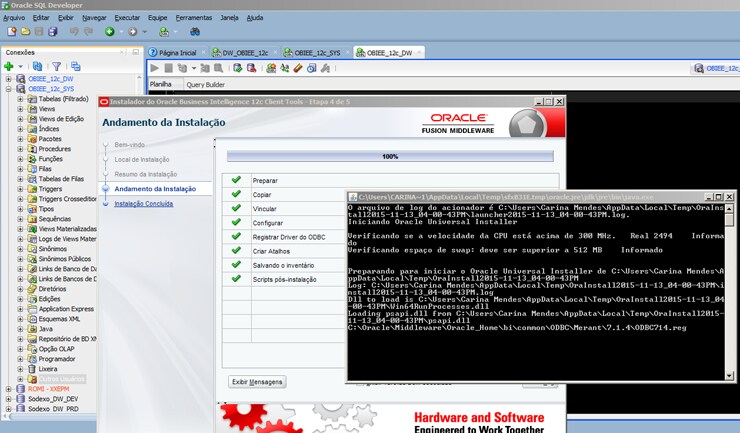Screen dimensions: 740x433
Task: Open the dropdown arrow beside Explain Plan icon
Action: pyautogui.click(x=193, y=68)
